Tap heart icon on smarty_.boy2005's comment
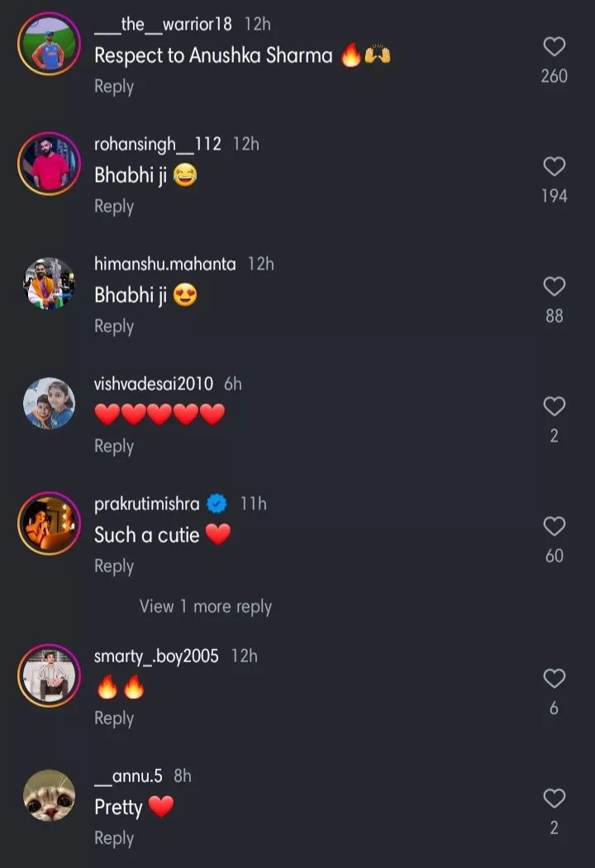This screenshot has height=868, width=595. tap(554, 679)
